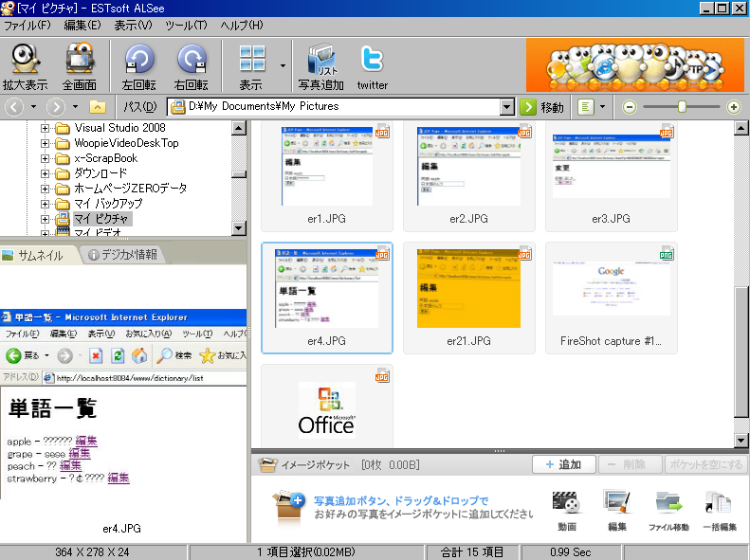Viewport: 750px width, 560px height.
Task: Go forward with the right arrow button
Action: point(56,106)
